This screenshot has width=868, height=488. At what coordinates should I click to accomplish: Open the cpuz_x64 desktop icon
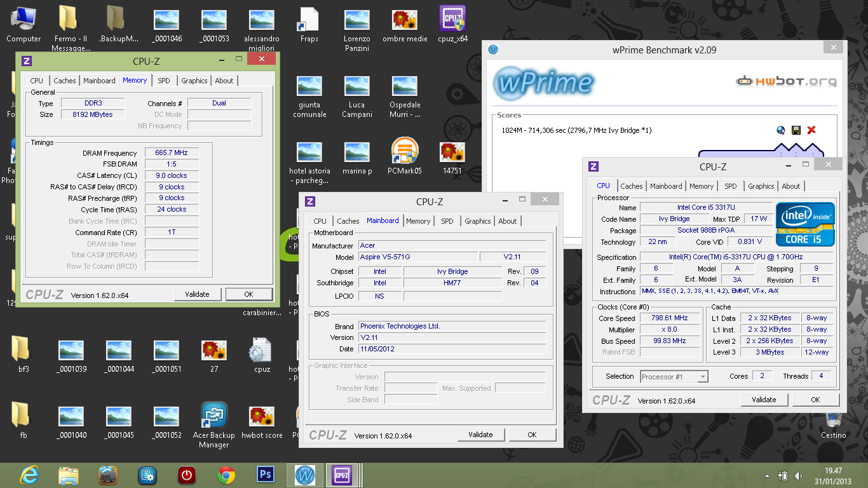click(x=452, y=24)
